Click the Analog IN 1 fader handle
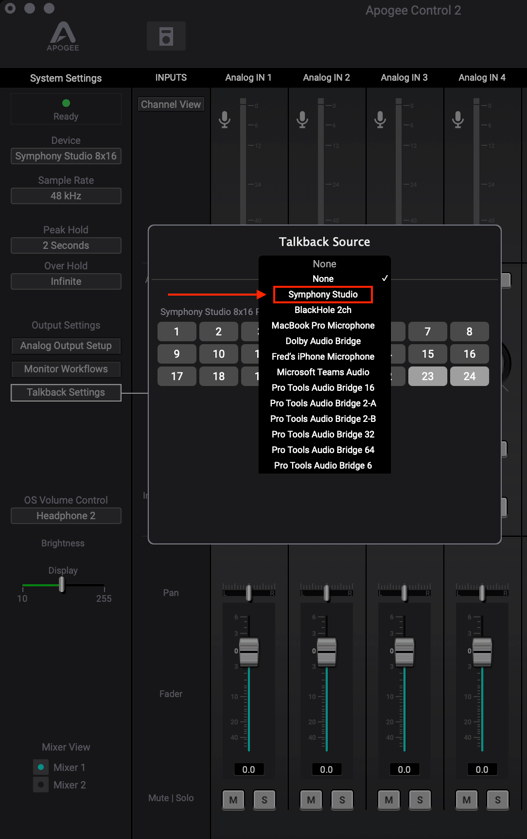 249,652
